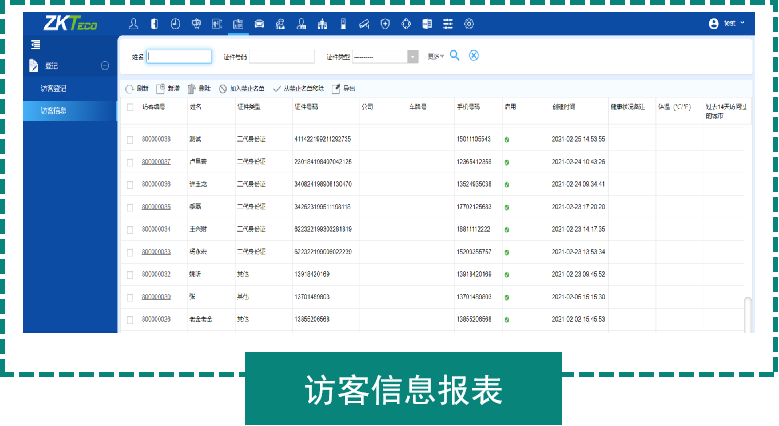Check the select-all checkbox in table header

130,106
